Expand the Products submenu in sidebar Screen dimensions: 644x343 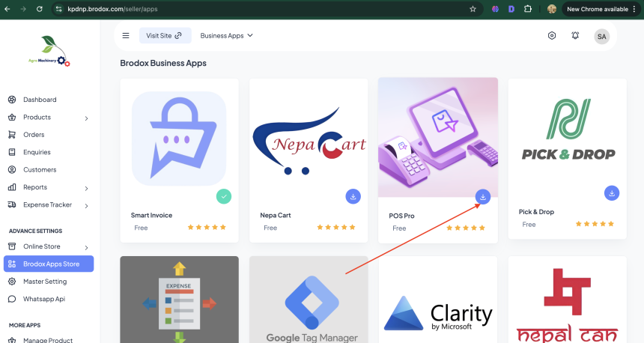86,118
